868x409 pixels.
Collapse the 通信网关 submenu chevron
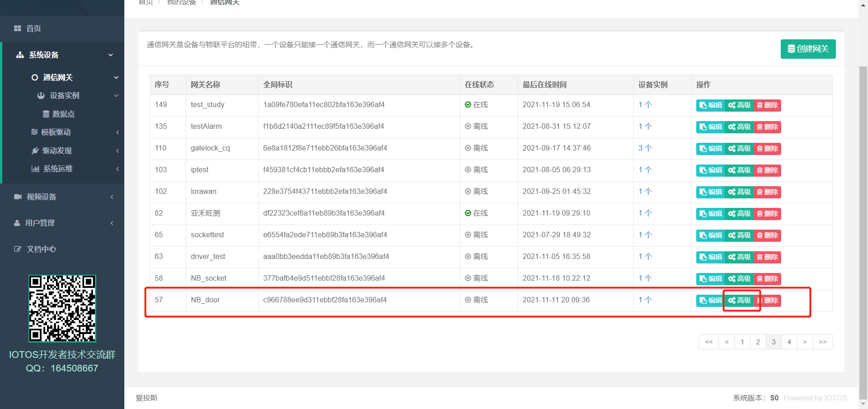[x=116, y=77]
